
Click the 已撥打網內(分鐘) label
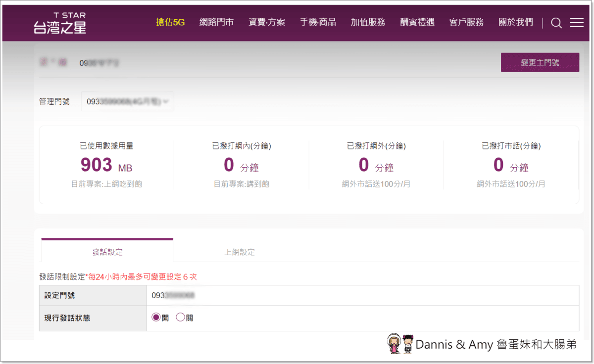point(242,146)
